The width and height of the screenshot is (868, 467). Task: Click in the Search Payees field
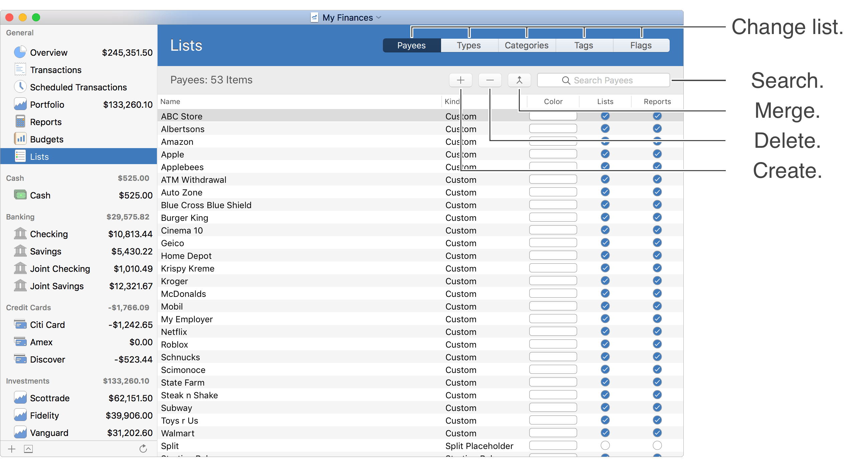pos(603,80)
